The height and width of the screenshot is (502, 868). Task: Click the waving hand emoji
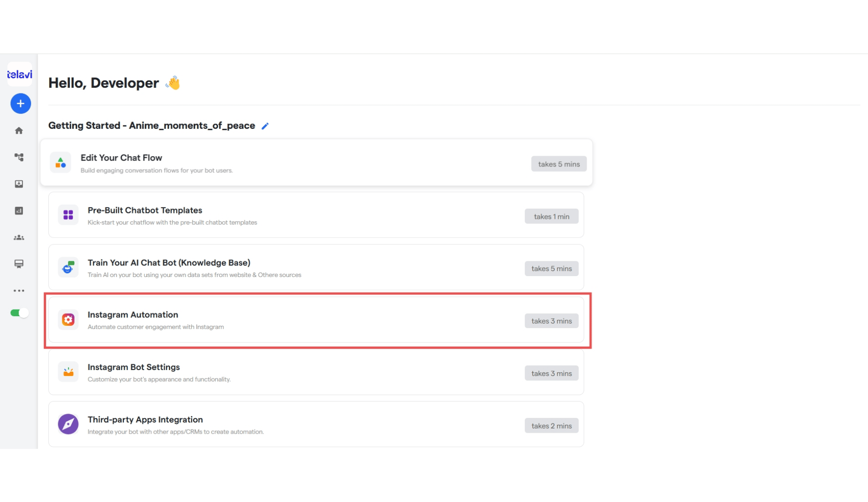[173, 83]
